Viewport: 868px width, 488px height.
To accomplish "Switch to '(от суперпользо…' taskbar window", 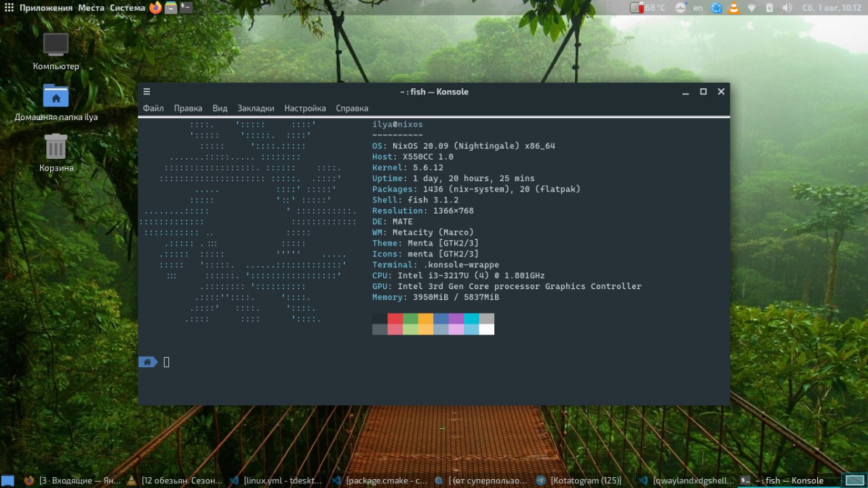I will (481, 481).
